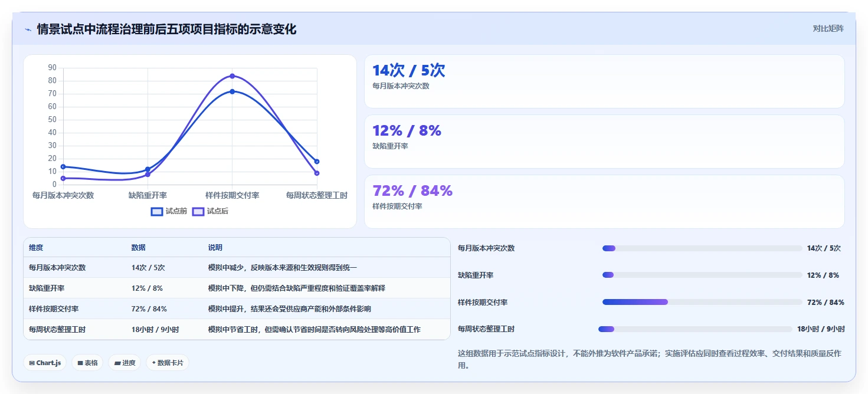Image resolution: width=868 pixels, height=394 pixels.
Task: Click the 缺陷重开率 caption under the second card
Action: click(390, 146)
